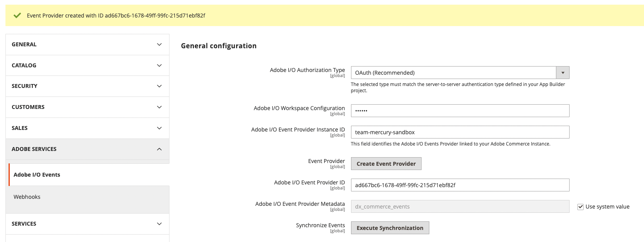Click 'Adobe I/O Workspace Configuration' label
The image size is (644, 242).
pyautogui.click(x=299, y=108)
